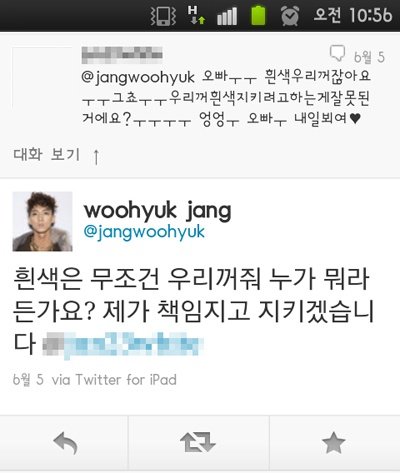
Task: Tap the 6월 5 via Twitter for iPad timestamp
Action: (95, 380)
